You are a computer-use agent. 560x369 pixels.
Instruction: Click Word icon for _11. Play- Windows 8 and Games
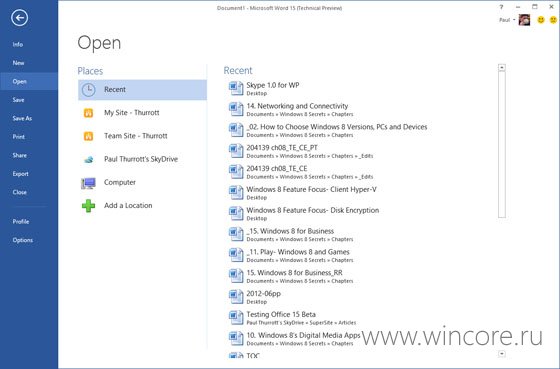point(236,255)
